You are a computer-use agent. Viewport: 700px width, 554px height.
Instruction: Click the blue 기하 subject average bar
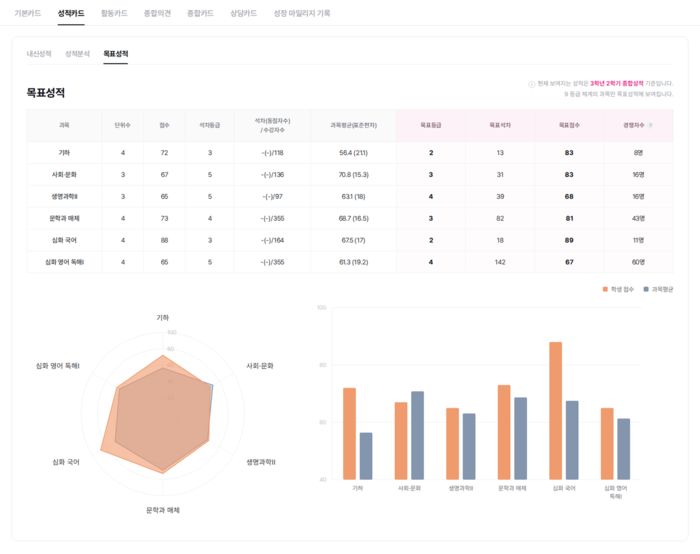tap(366, 456)
